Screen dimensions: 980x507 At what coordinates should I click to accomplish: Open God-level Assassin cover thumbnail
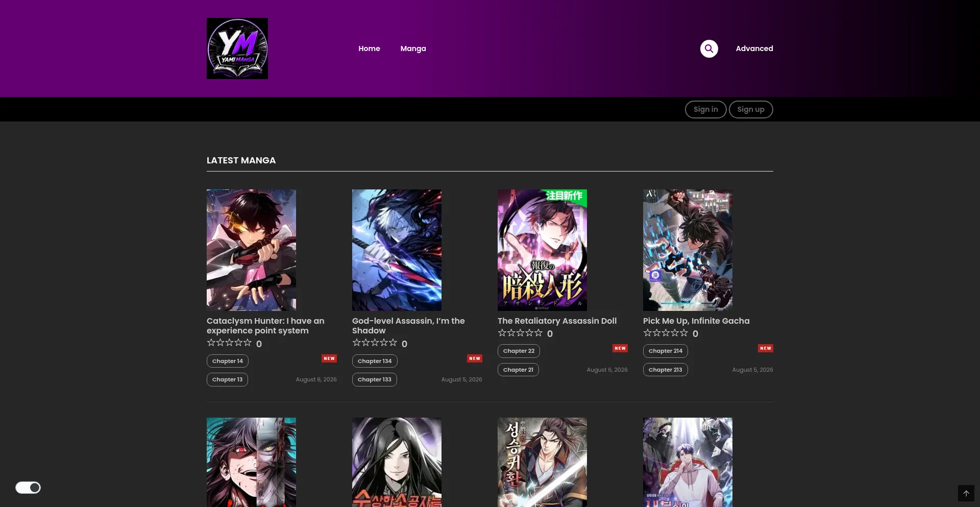[x=397, y=250]
